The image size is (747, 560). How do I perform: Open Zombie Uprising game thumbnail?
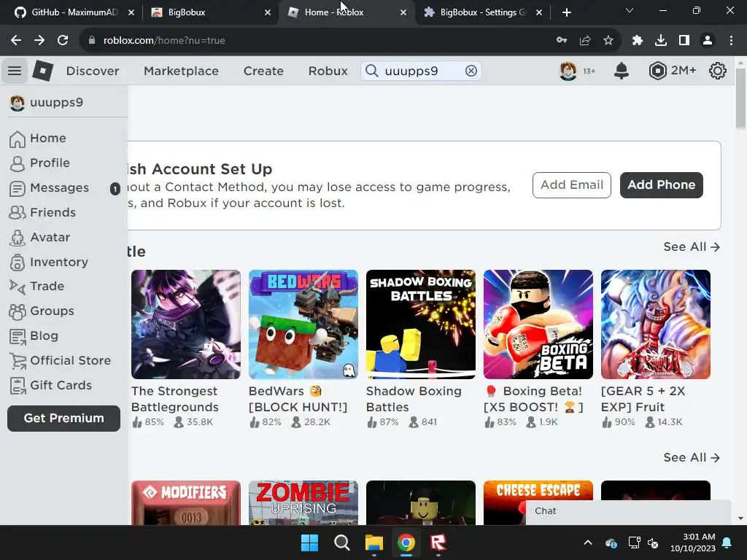tap(303, 502)
